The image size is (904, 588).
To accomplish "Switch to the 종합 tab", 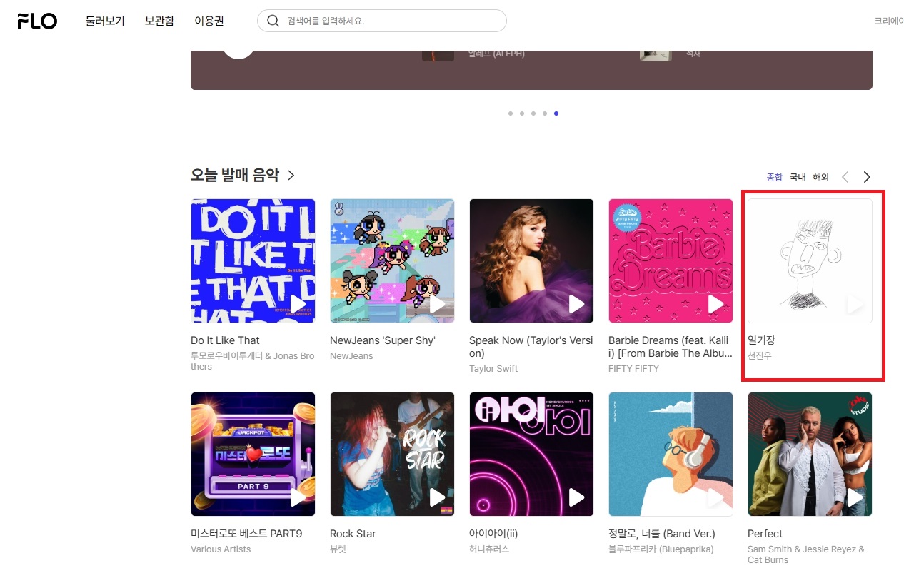I will click(775, 177).
